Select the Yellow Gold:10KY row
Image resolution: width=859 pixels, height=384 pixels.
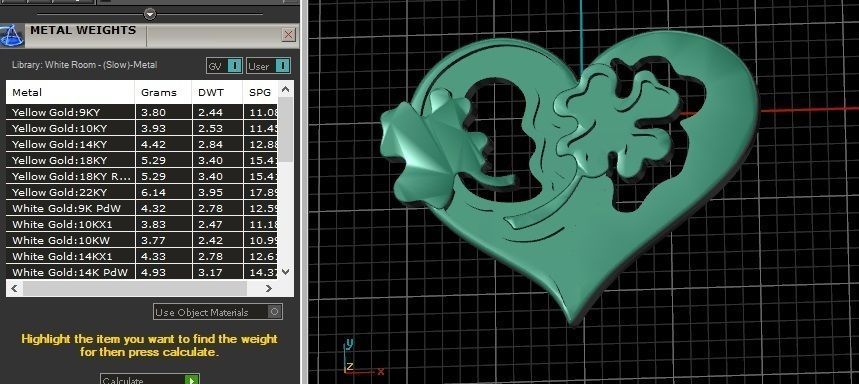coord(142,128)
